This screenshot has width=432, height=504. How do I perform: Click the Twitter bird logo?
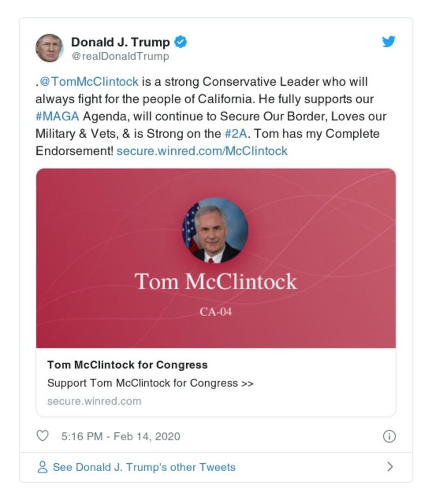coord(388,40)
